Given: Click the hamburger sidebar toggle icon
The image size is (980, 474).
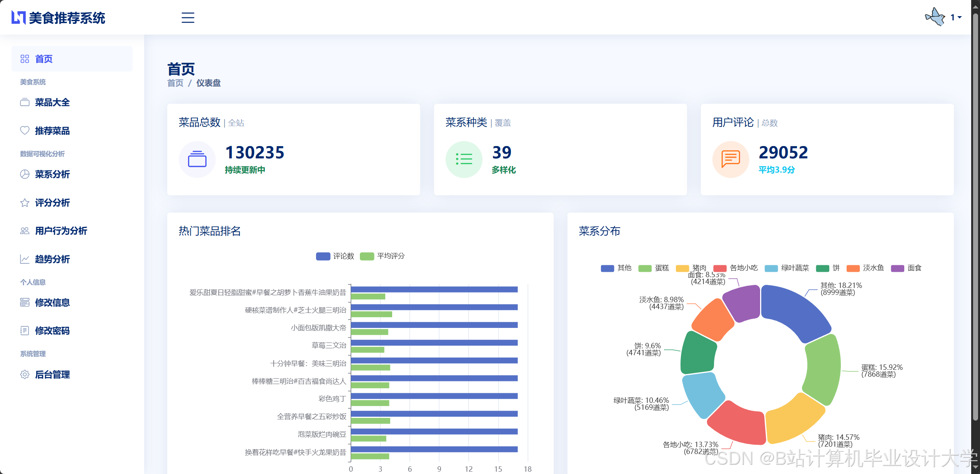Looking at the screenshot, I should [188, 18].
